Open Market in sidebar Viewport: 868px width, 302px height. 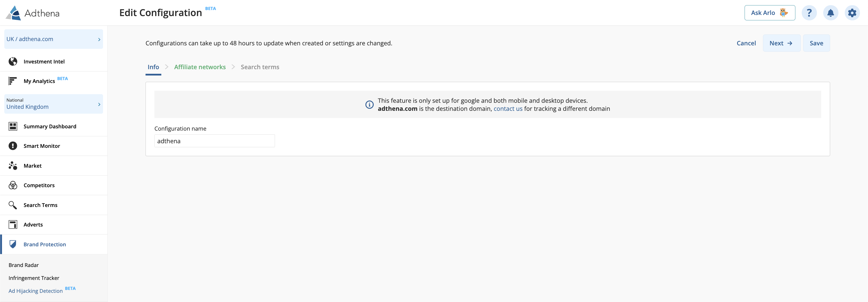(54, 165)
